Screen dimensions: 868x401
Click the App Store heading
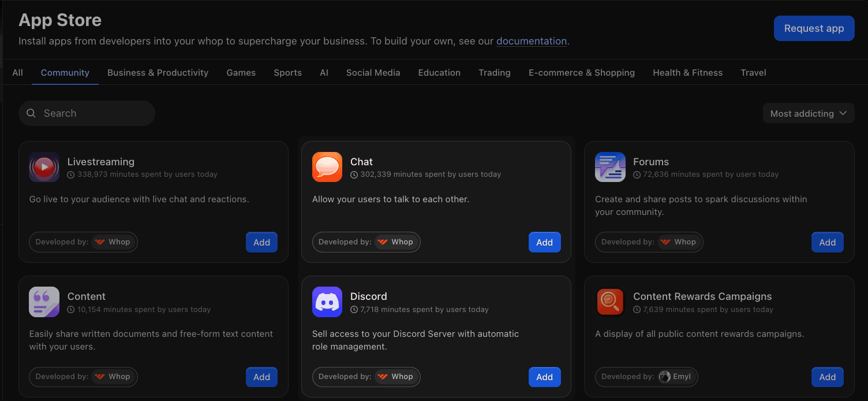pos(60,20)
